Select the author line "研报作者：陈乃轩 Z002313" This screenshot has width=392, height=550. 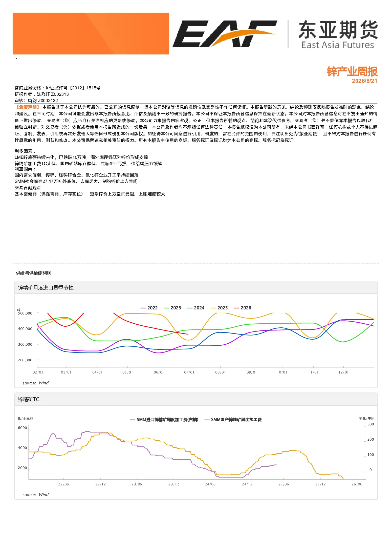click(42, 94)
